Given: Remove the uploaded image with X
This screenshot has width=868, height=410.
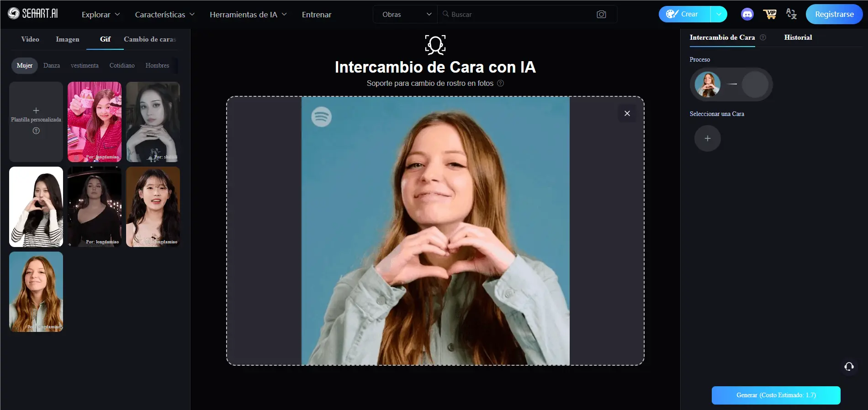Looking at the screenshot, I should pos(627,113).
